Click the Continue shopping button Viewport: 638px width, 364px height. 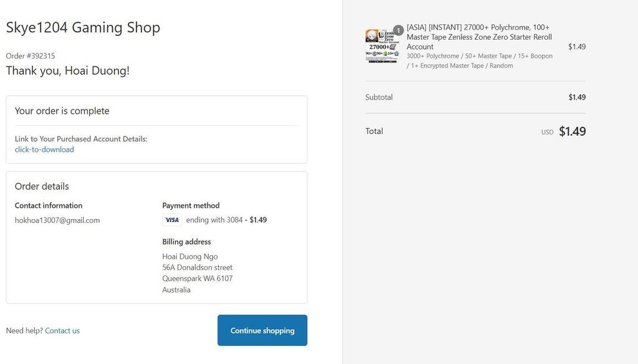point(262,330)
